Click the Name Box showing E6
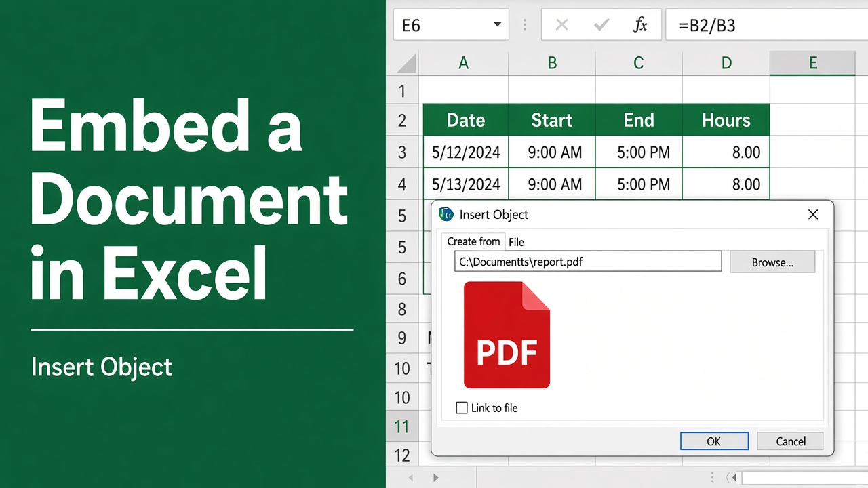The height and width of the screenshot is (488, 868). tap(452, 25)
